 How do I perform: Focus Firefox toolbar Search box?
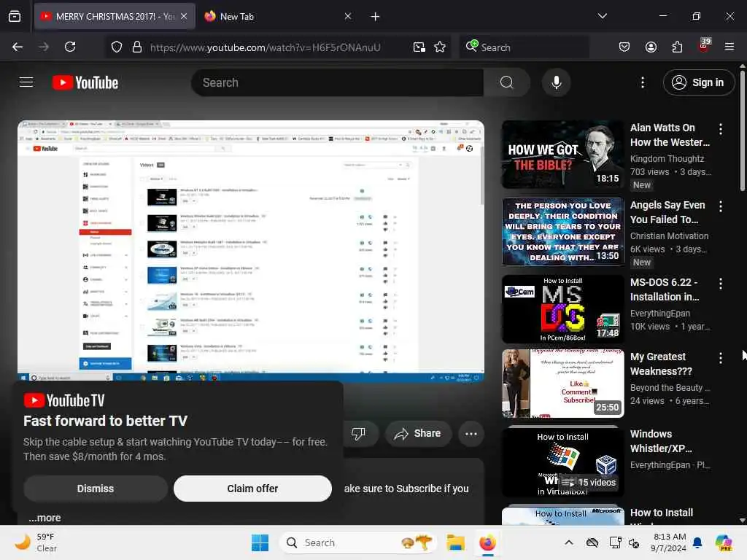tap(524, 47)
